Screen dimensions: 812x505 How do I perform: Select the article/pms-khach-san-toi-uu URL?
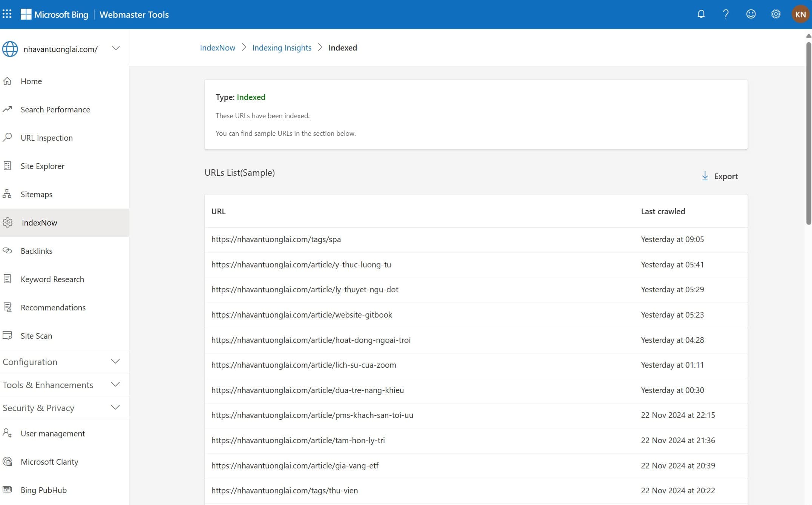312,415
